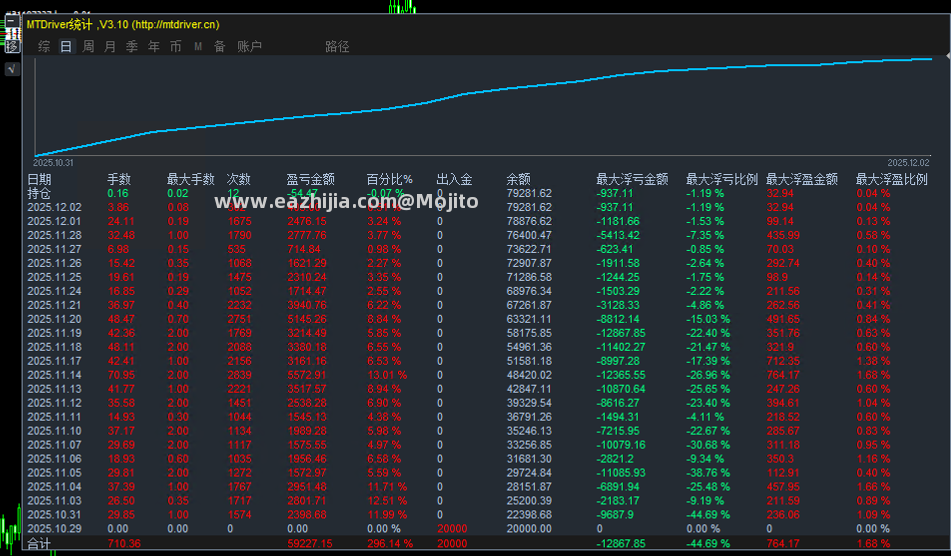Select the M tab

click(198, 47)
